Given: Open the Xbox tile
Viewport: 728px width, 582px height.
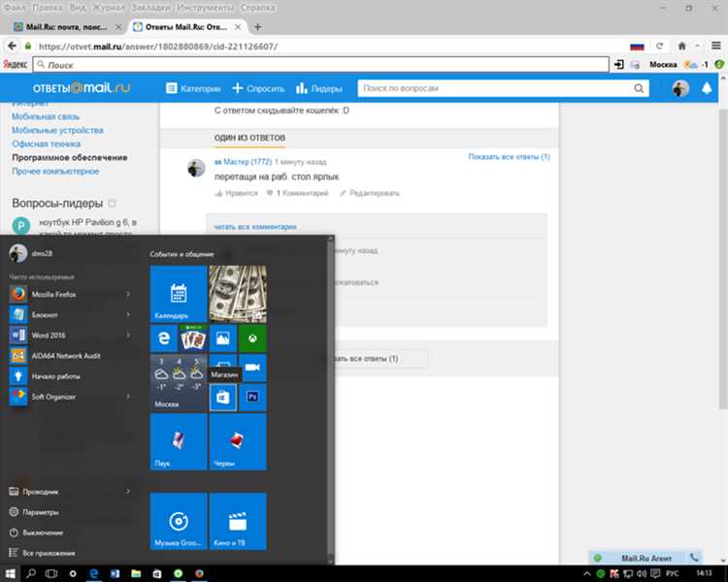Looking at the screenshot, I should (252, 339).
